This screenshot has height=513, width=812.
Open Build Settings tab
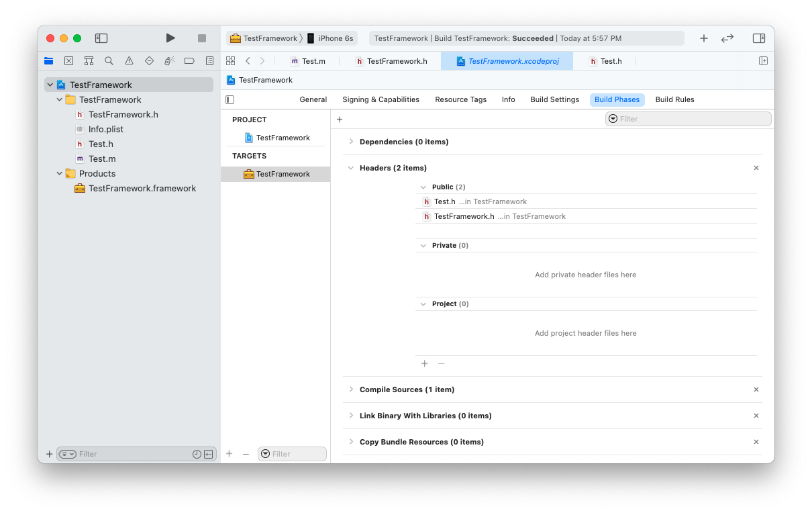554,99
